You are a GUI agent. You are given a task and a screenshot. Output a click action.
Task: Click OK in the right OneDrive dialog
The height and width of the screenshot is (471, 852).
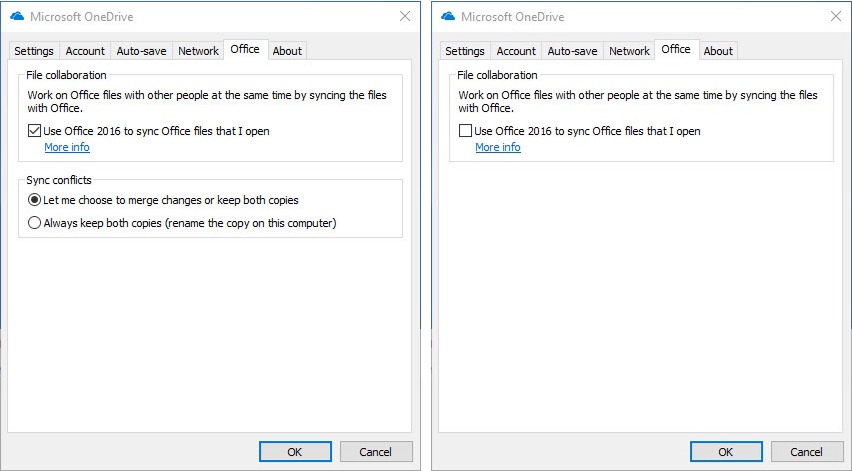726,452
